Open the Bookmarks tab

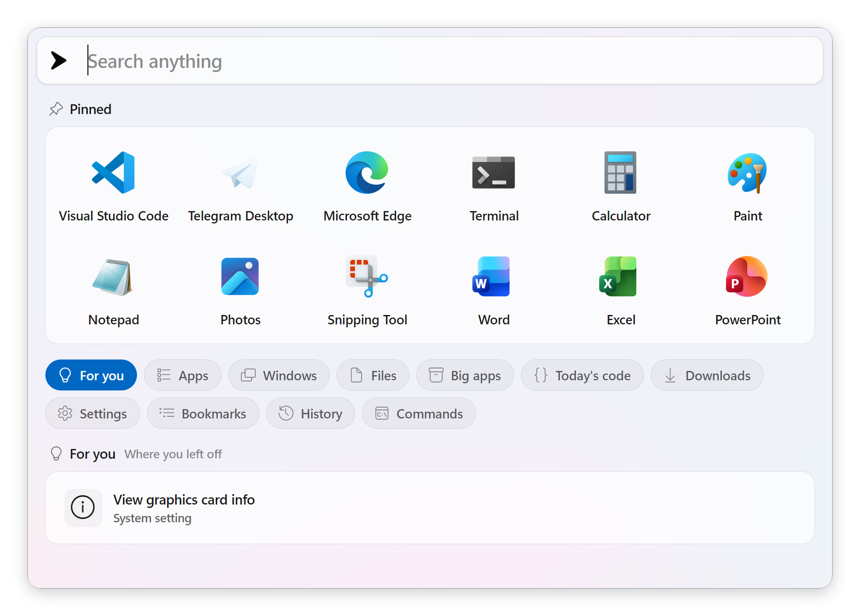point(203,413)
